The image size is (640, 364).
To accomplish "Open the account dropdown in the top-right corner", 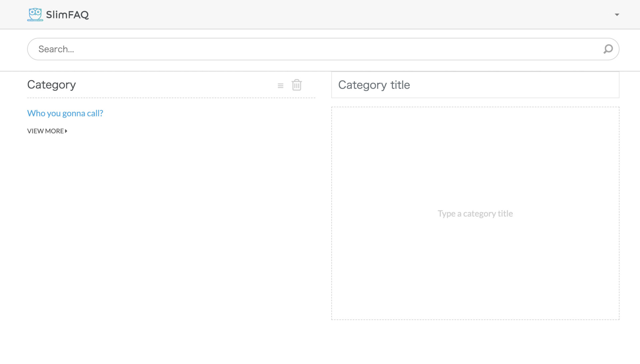I will click(x=617, y=15).
